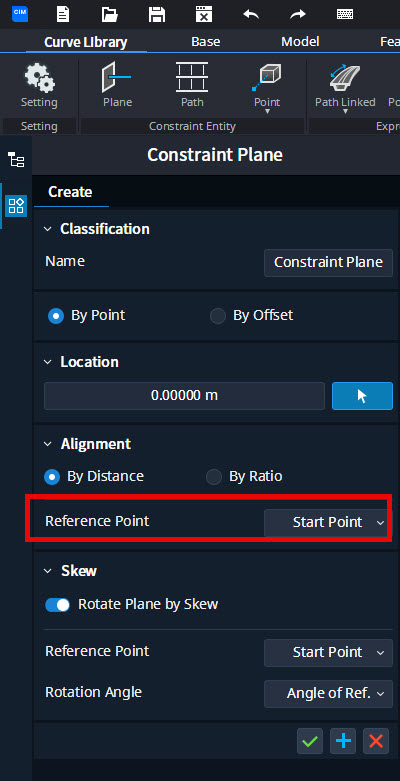Viewport: 400px width, 781px height.
Task: Confirm with the green checkmark button
Action: click(x=310, y=741)
